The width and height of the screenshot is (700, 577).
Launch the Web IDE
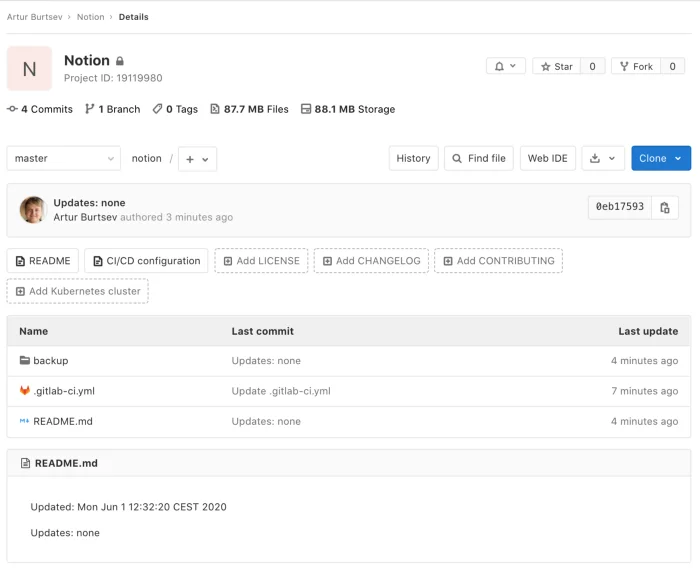click(x=547, y=158)
